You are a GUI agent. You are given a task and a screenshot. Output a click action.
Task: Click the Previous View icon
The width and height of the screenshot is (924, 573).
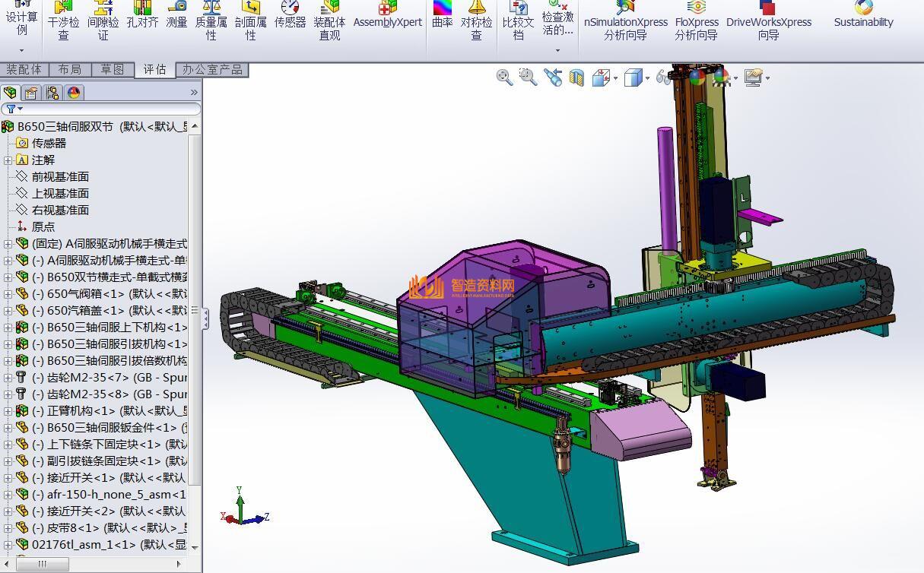[553, 78]
